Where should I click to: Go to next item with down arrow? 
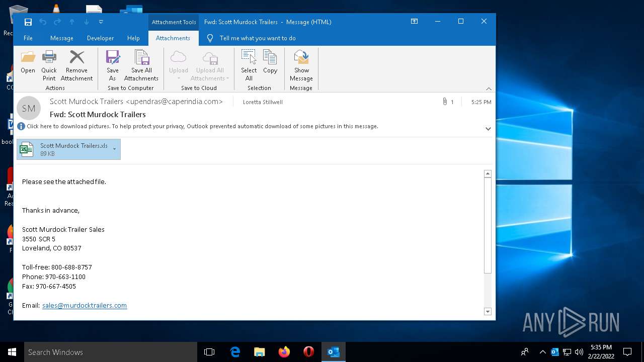click(x=87, y=22)
